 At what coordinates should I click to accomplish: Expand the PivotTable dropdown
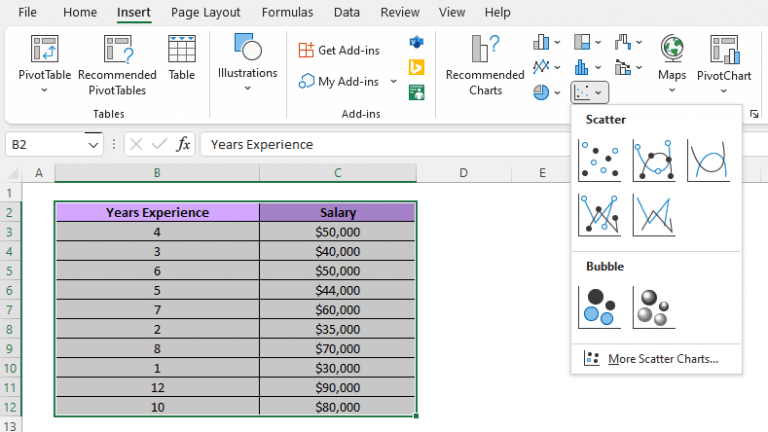(x=44, y=90)
